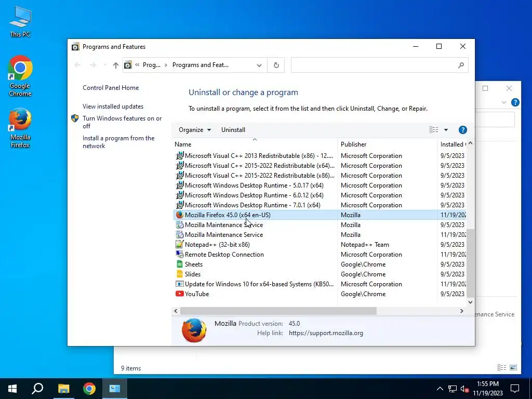Open Mozilla Firefox desktop shortcut
The width and height of the screenshot is (532, 399).
(x=20, y=128)
